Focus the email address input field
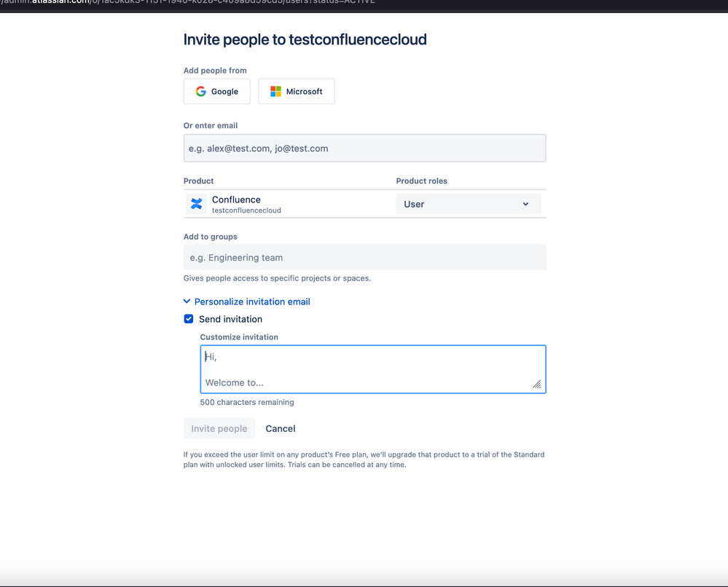728x587 pixels. tap(364, 148)
